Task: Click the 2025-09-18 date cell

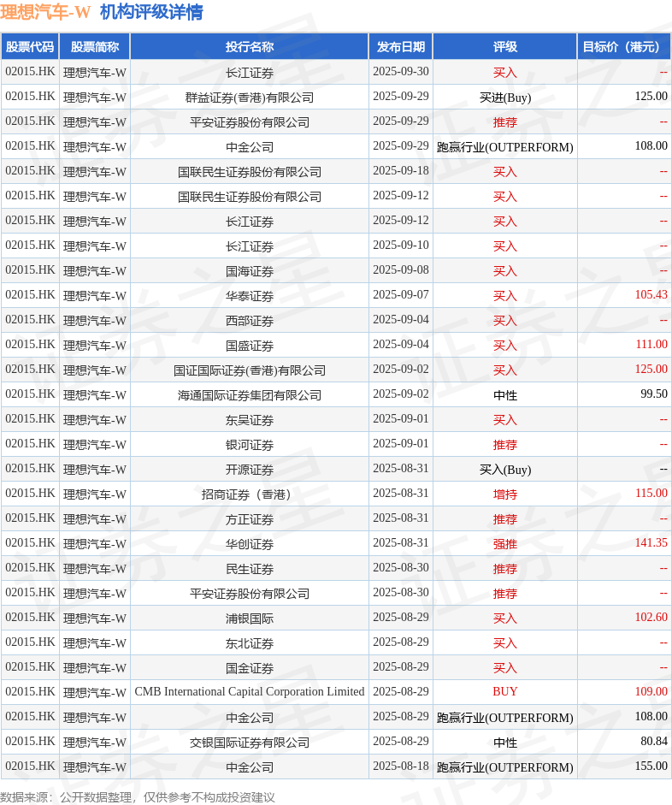Action: click(x=401, y=171)
